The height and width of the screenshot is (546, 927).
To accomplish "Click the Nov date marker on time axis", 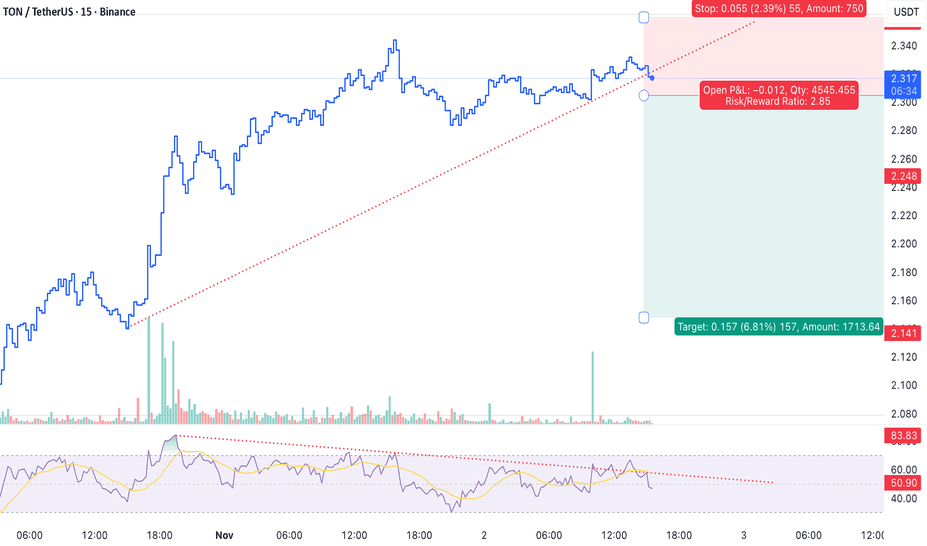I will [x=226, y=536].
